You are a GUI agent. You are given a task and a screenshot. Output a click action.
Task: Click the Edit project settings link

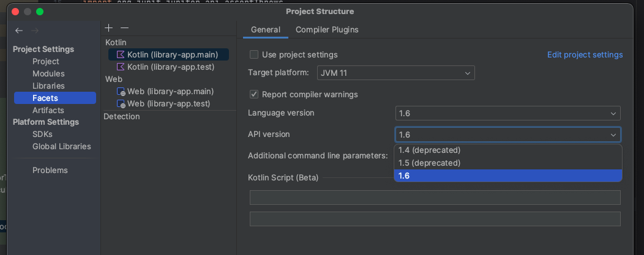[585, 55]
